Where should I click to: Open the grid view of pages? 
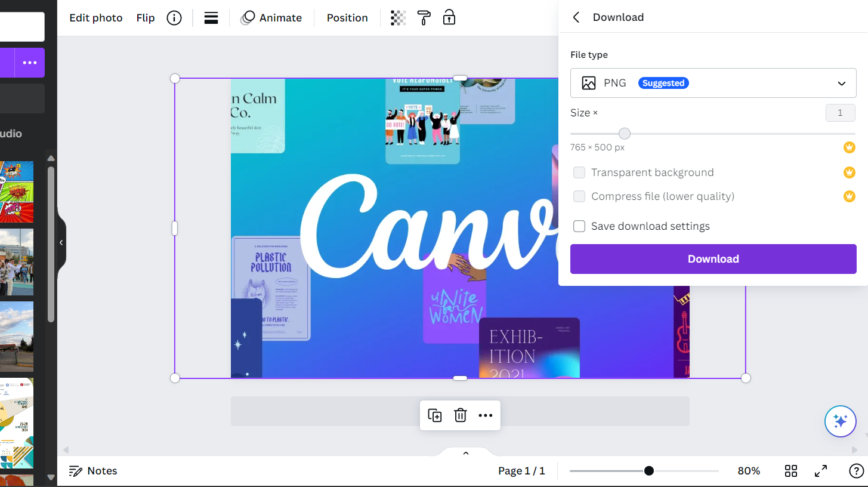(791, 471)
